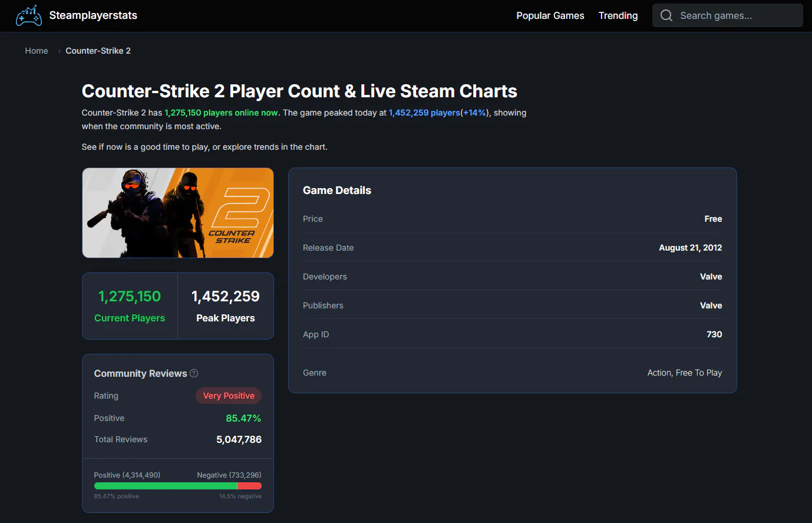The width and height of the screenshot is (812, 523).
Task: Click the positive/negative review ratio bar
Action: click(x=178, y=486)
